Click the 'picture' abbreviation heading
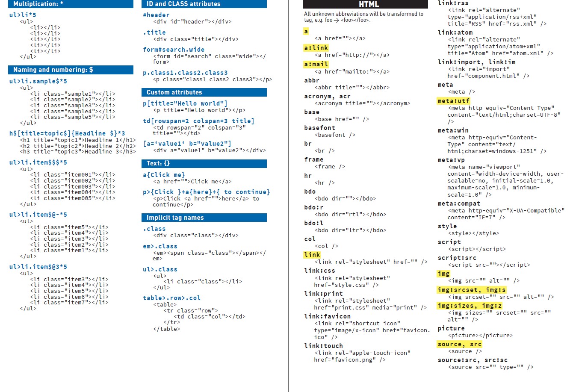 [x=451, y=328]
